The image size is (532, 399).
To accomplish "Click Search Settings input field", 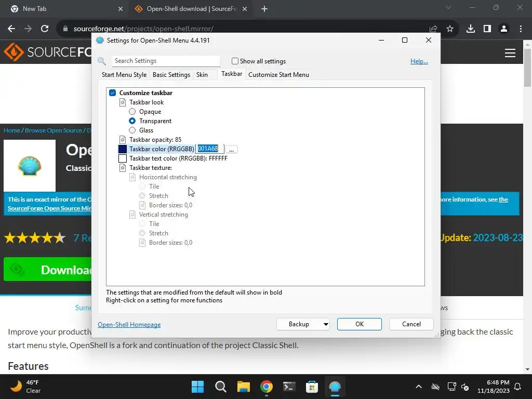I will pos(166,61).
